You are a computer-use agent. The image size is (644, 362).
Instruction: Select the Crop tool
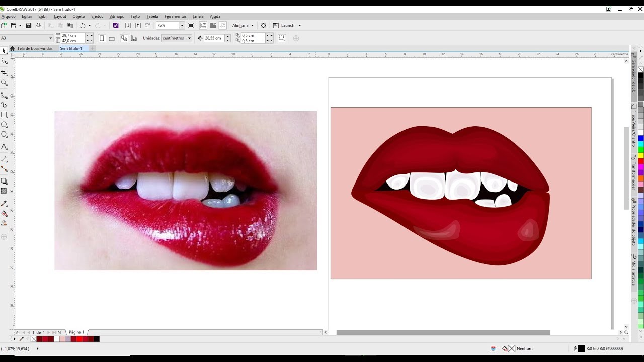(4, 73)
